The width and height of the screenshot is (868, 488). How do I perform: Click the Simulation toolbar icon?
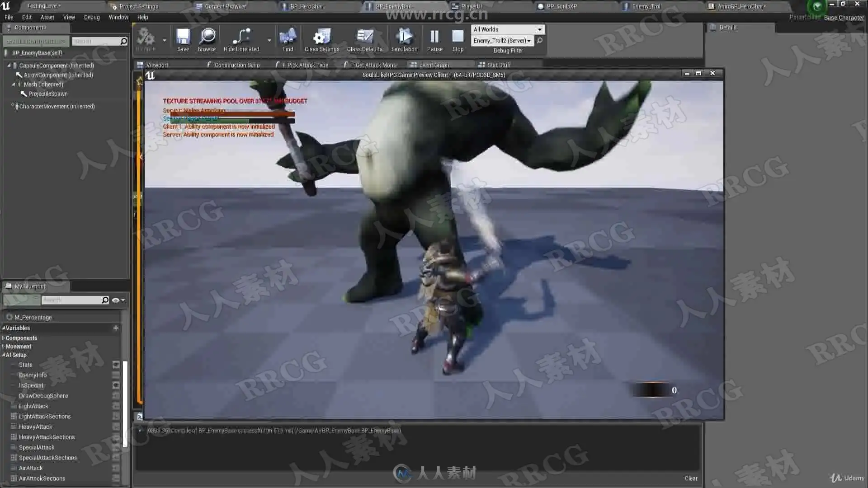click(x=404, y=37)
